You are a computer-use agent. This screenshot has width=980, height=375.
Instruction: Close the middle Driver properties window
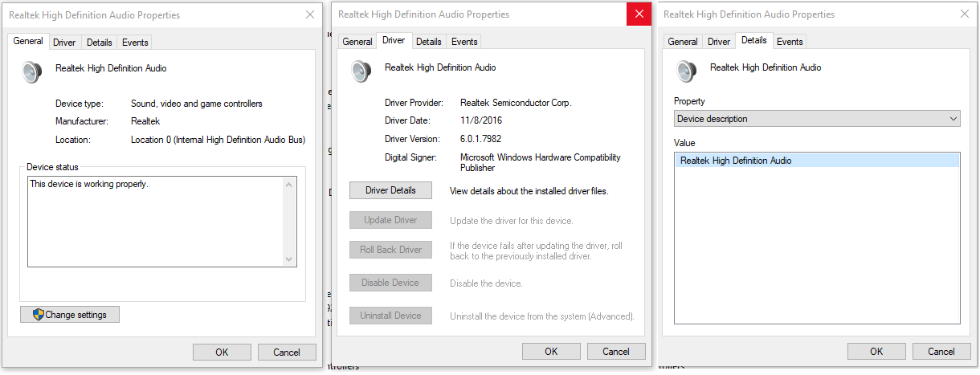coord(639,14)
